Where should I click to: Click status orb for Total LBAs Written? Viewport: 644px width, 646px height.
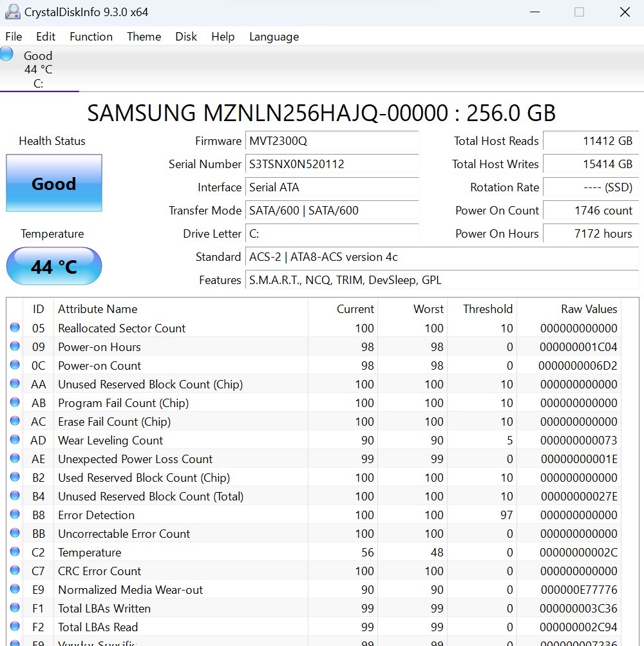15,608
